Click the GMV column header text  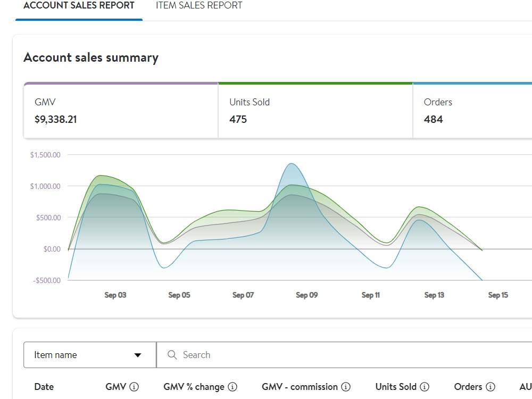pyautogui.click(x=115, y=387)
